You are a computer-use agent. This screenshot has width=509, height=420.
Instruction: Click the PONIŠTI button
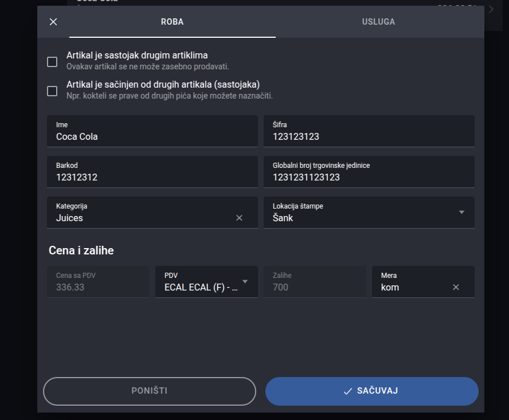[150, 391]
